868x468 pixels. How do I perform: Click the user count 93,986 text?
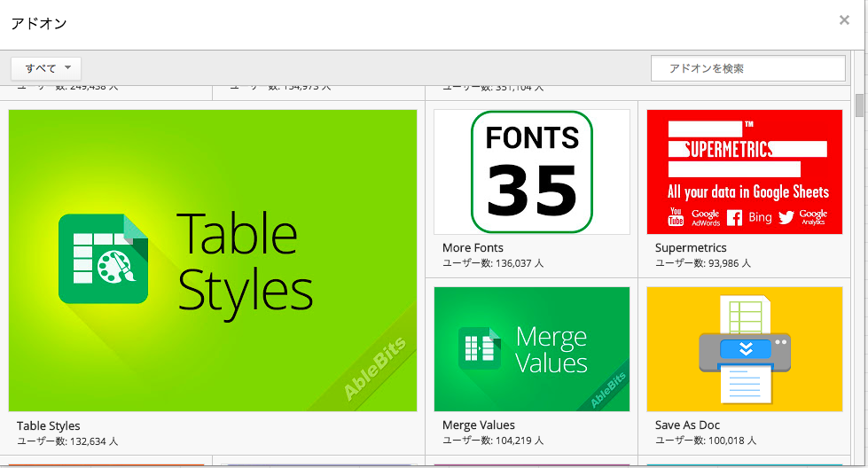702,263
